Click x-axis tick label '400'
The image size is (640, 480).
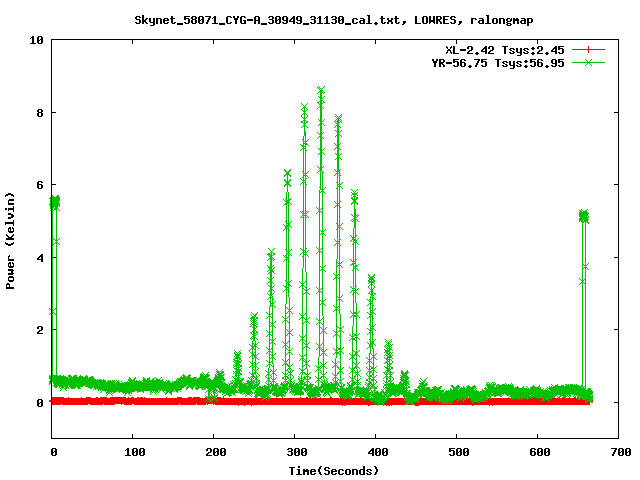coord(378,452)
